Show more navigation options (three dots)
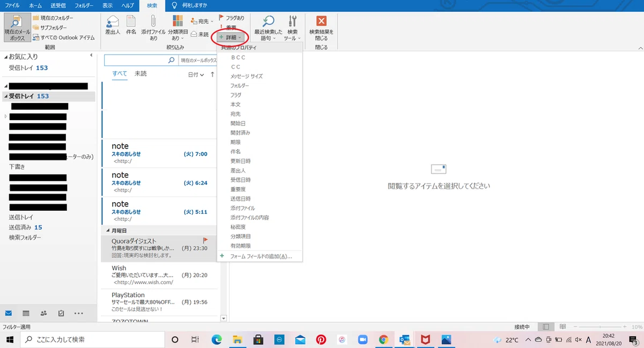This screenshot has width=644, height=348. pos(79,313)
